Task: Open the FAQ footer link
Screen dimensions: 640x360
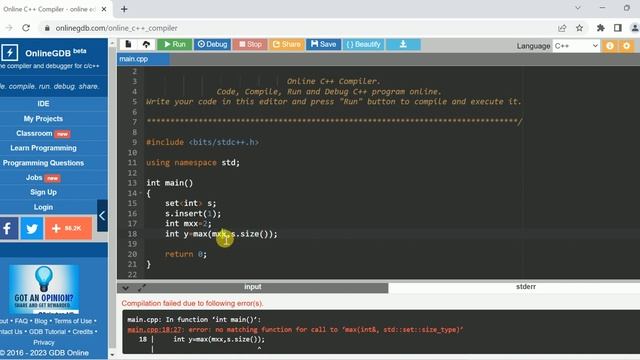Action: (21, 321)
